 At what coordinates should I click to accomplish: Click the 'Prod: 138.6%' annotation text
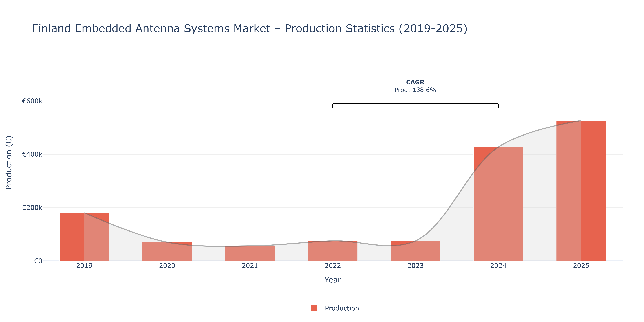tap(415, 90)
